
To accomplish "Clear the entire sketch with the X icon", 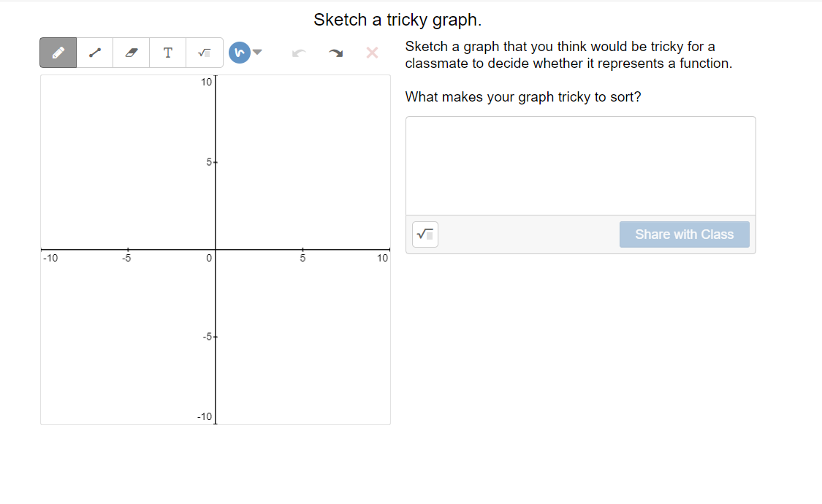I will (372, 52).
